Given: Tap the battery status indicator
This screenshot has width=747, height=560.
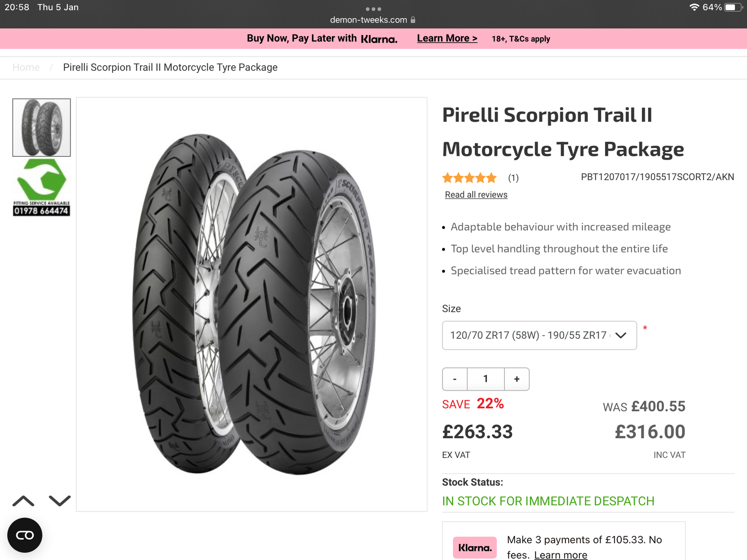Looking at the screenshot, I should point(732,7).
